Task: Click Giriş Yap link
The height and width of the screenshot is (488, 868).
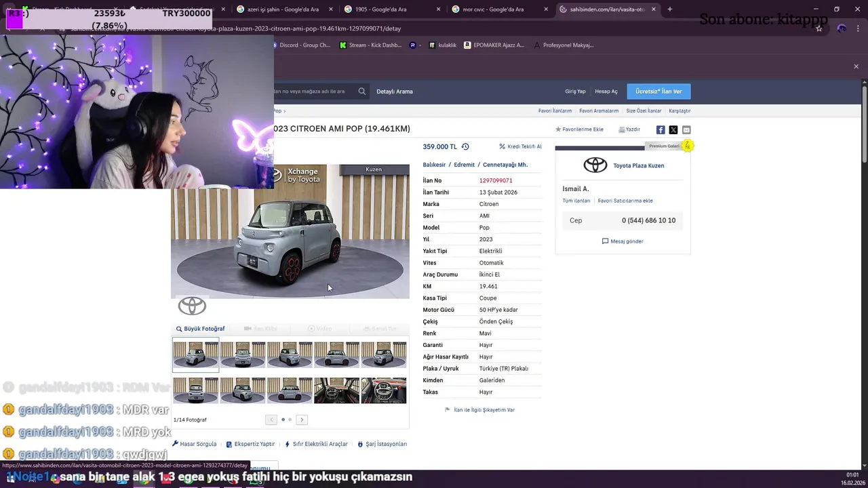Action: click(575, 91)
